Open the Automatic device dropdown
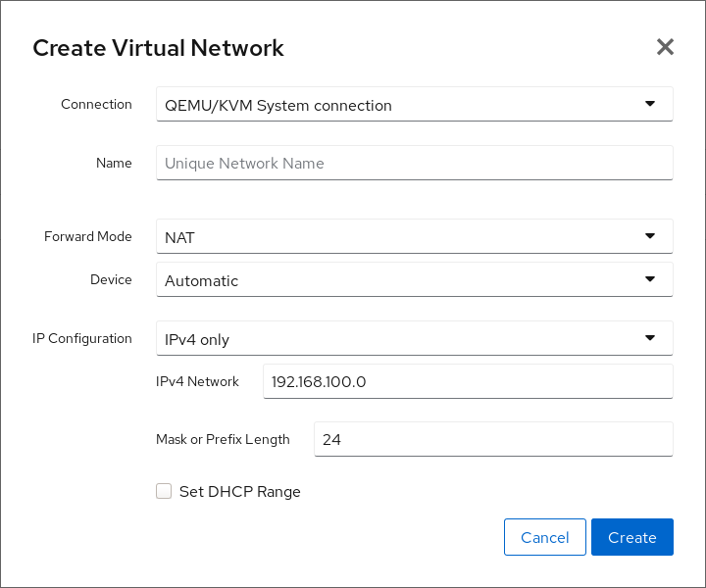706x588 pixels. click(392, 280)
